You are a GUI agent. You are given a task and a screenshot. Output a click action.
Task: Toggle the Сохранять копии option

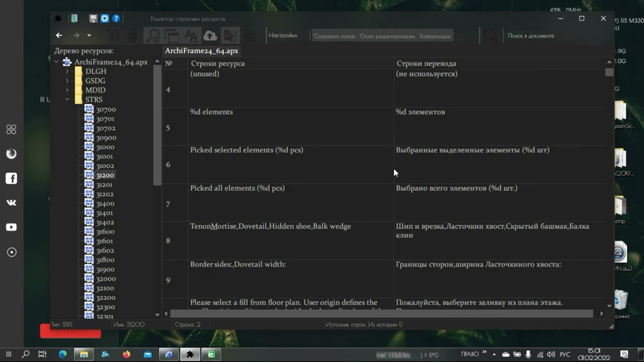click(334, 36)
